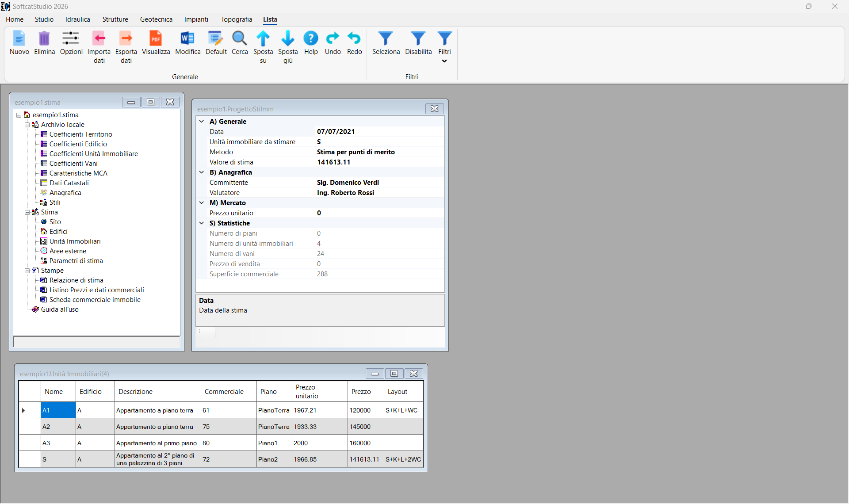Open Parametri di stima item
Image resolution: width=849 pixels, height=504 pixels.
coord(76,261)
